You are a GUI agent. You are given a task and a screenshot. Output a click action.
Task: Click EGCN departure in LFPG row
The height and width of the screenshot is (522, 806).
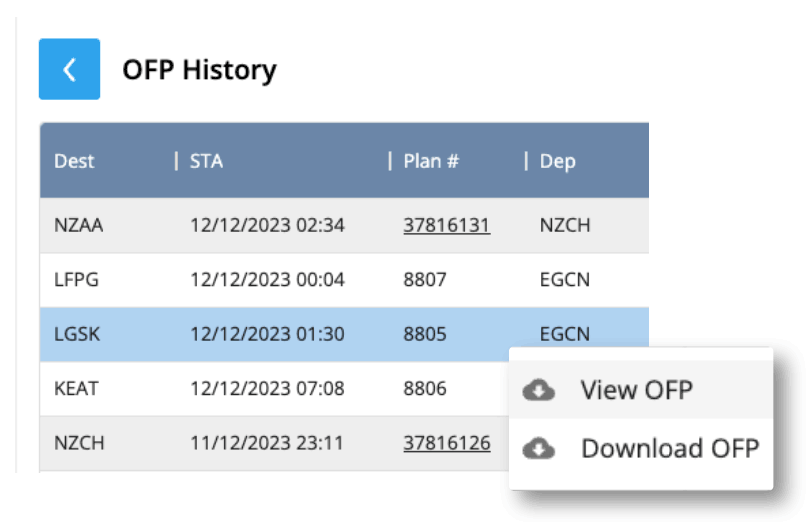564,280
